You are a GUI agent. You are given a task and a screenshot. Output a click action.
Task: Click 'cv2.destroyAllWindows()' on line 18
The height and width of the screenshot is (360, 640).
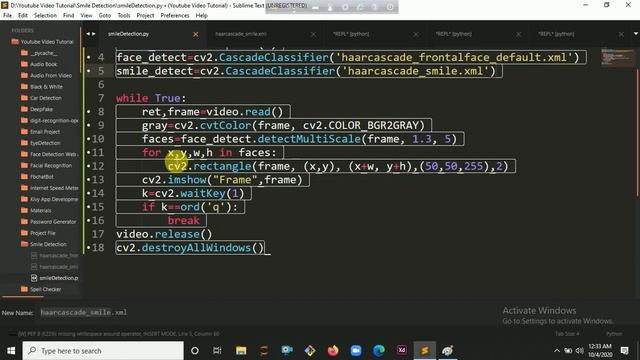(190, 248)
